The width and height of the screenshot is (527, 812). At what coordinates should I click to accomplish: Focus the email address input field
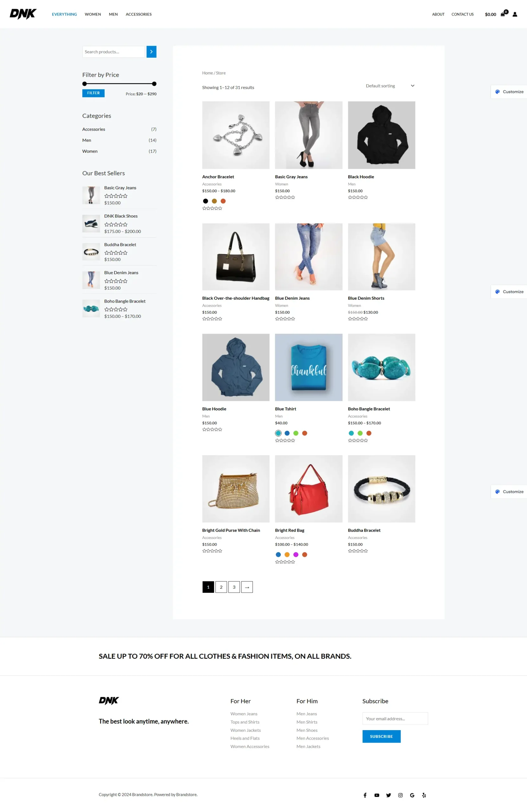(x=395, y=718)
